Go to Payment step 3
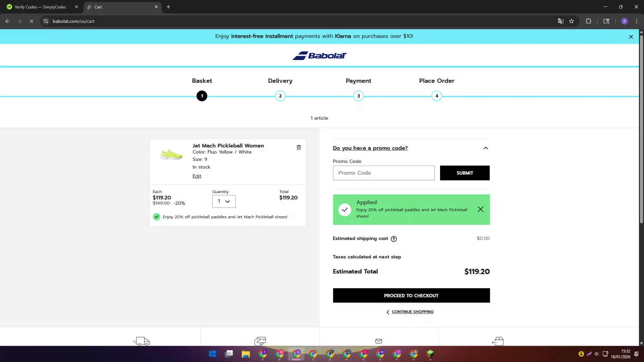This screenshot has width=644, height=362. pyautogui.click(x=358, y=96)
